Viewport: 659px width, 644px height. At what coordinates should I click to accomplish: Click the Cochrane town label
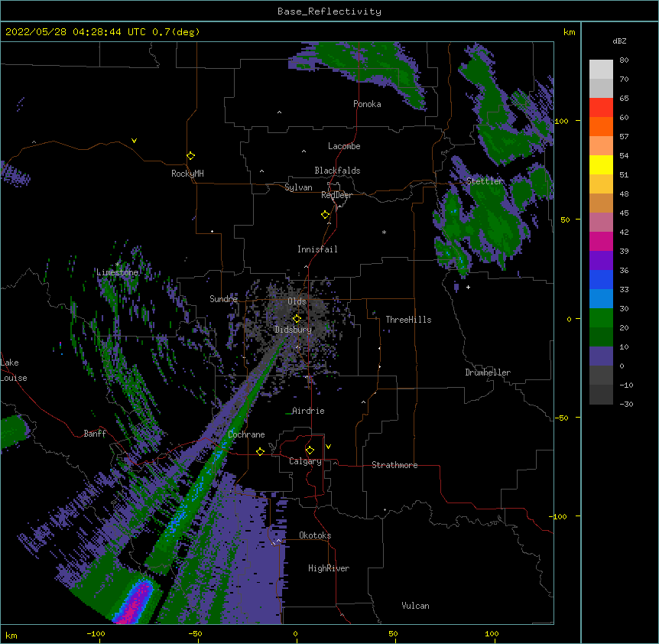(246, 434)
